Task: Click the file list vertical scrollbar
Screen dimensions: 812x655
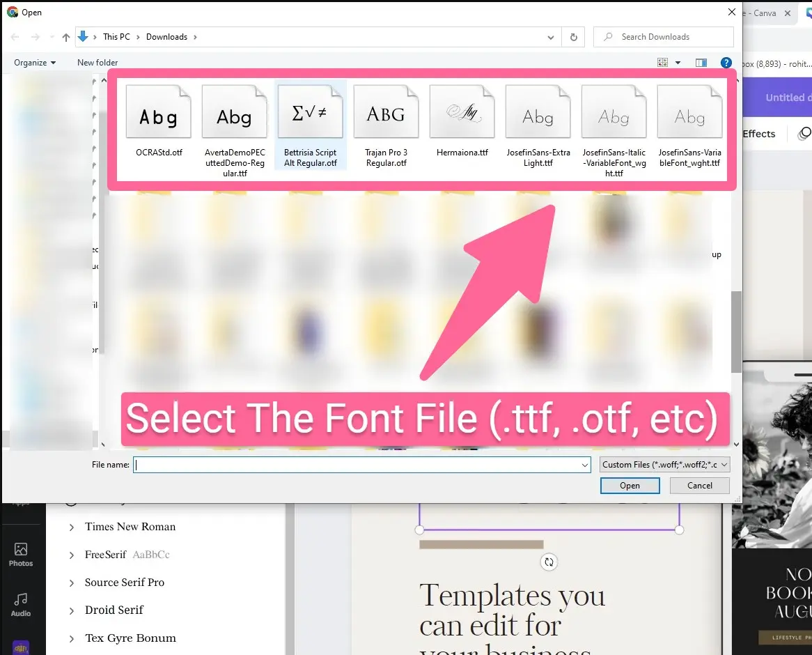Action: [736, 332]
